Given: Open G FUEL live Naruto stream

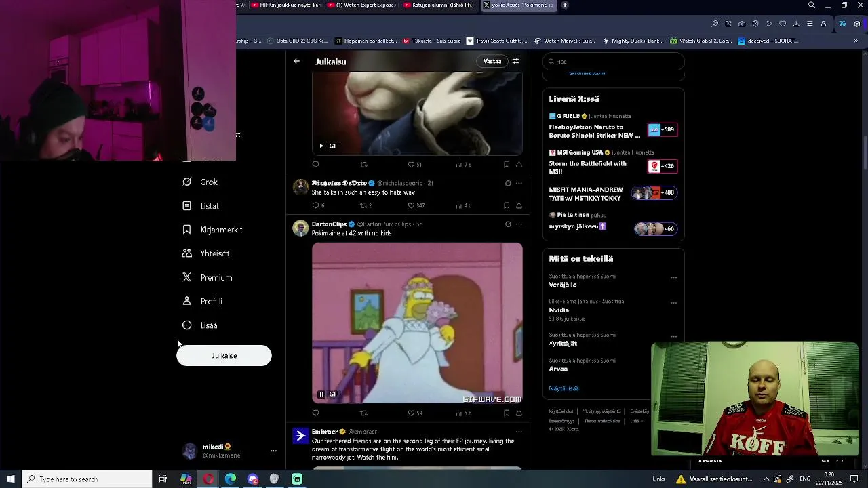Looking at the screenshot, I should pos(613,127).
